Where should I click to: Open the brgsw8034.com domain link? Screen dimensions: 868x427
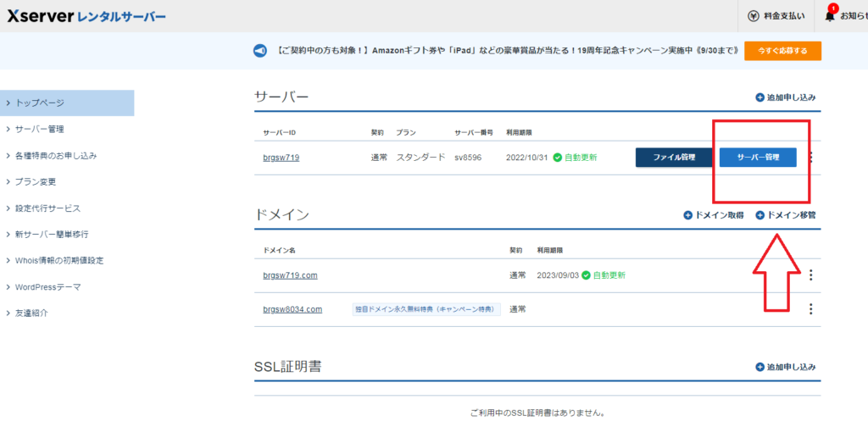[292, 309]
